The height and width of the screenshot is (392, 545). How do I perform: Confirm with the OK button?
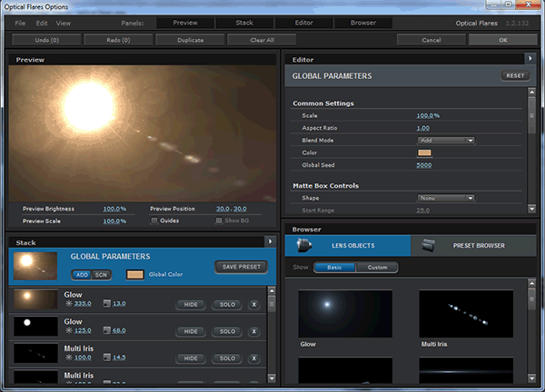502,40
